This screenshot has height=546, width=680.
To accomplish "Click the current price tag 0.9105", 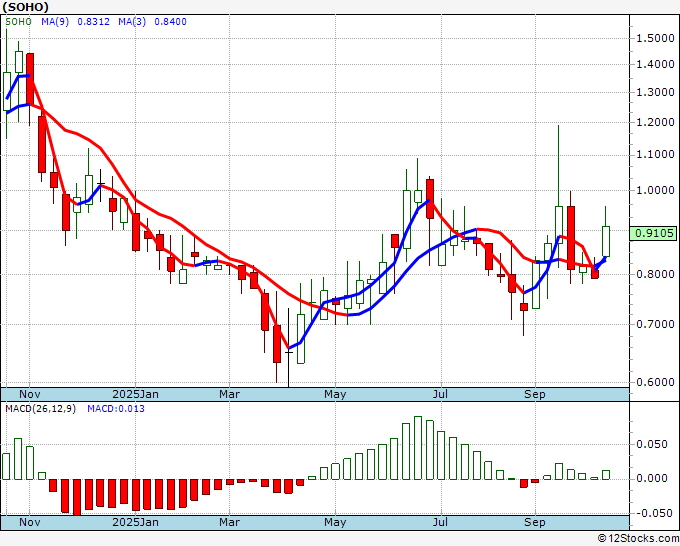I will (654, 233).
